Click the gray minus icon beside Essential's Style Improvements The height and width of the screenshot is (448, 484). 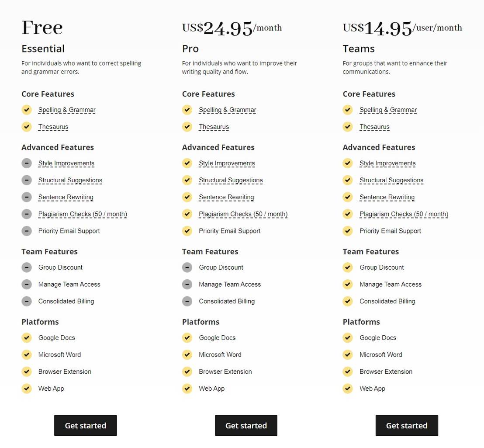point(27,163)
